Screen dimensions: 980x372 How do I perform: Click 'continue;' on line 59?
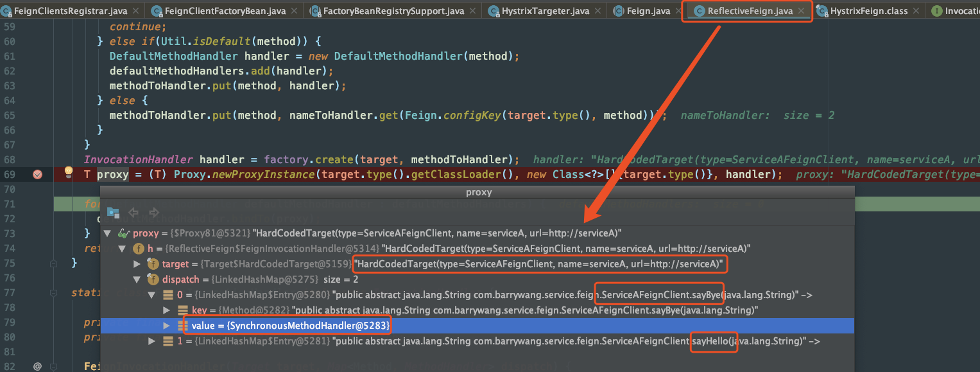138,26
